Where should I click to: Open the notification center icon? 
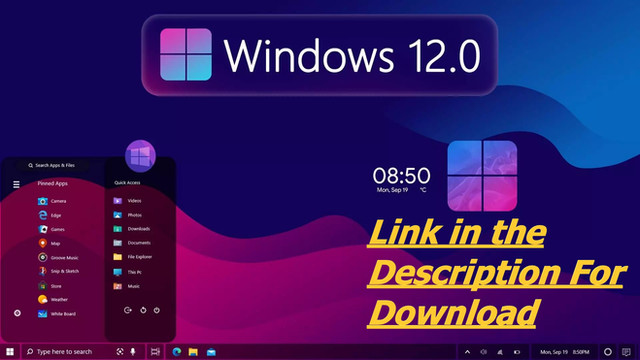627,352
